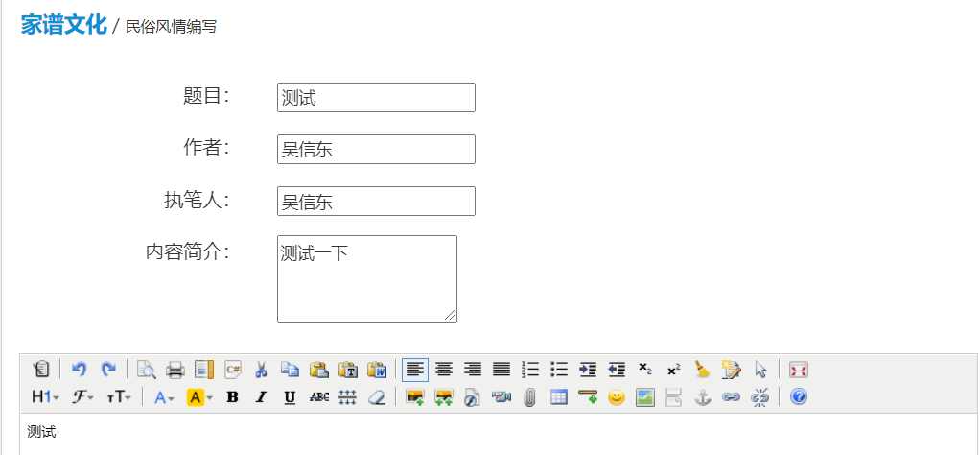This screenshot has height=455, width=980.
Task: Center align the text
Action: (444, 370)
